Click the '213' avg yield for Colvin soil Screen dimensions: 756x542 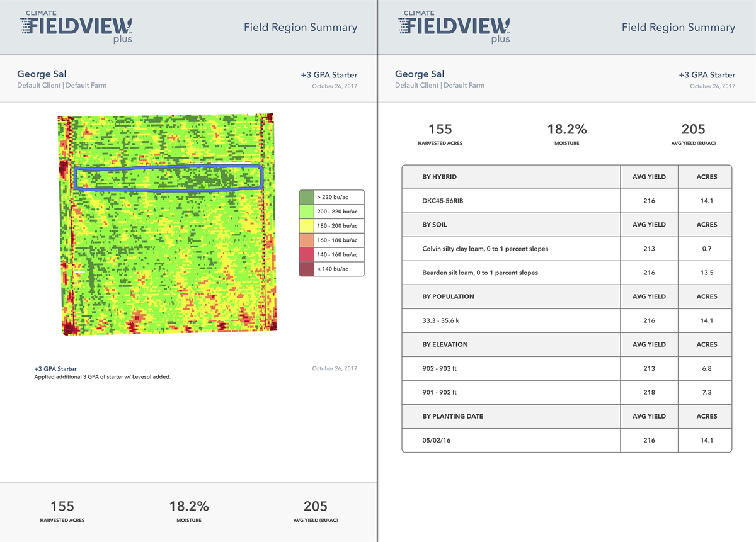650,249
